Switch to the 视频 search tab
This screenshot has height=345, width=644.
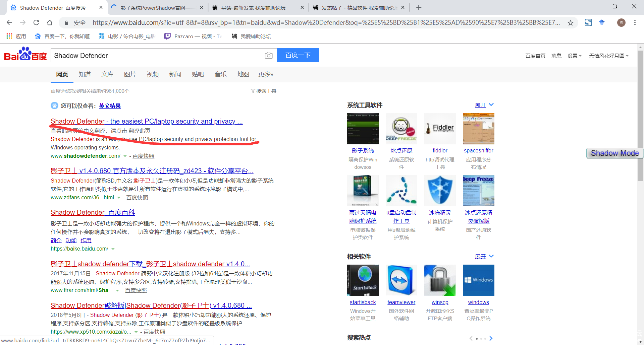153,74
